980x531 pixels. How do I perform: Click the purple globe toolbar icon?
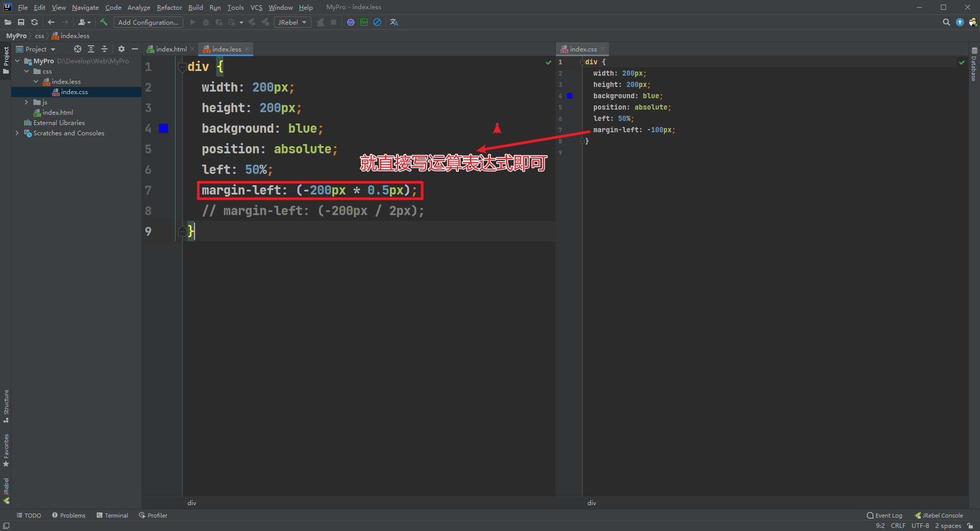pyautogui.click(x=351, y=22)
